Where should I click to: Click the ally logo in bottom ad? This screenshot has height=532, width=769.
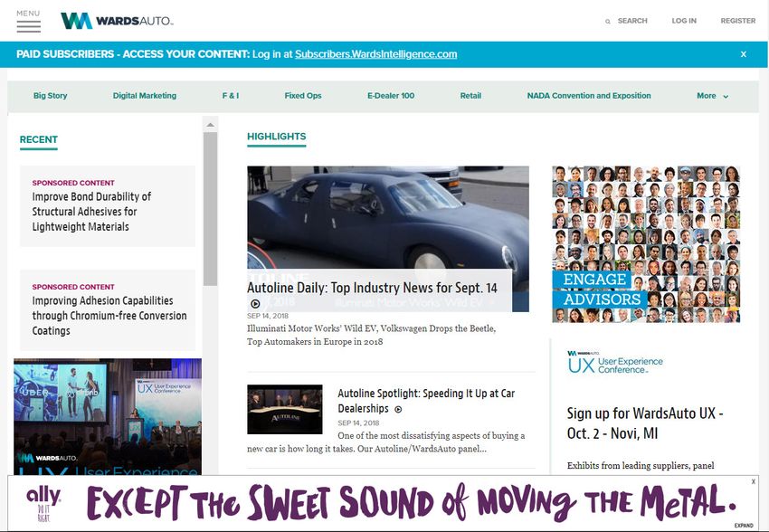click(x=43, y=504)
